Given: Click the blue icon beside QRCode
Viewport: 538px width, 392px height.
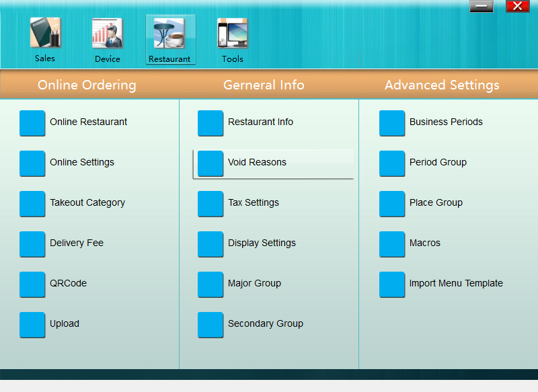Looking at the screenshot, I should pos(32,284).
